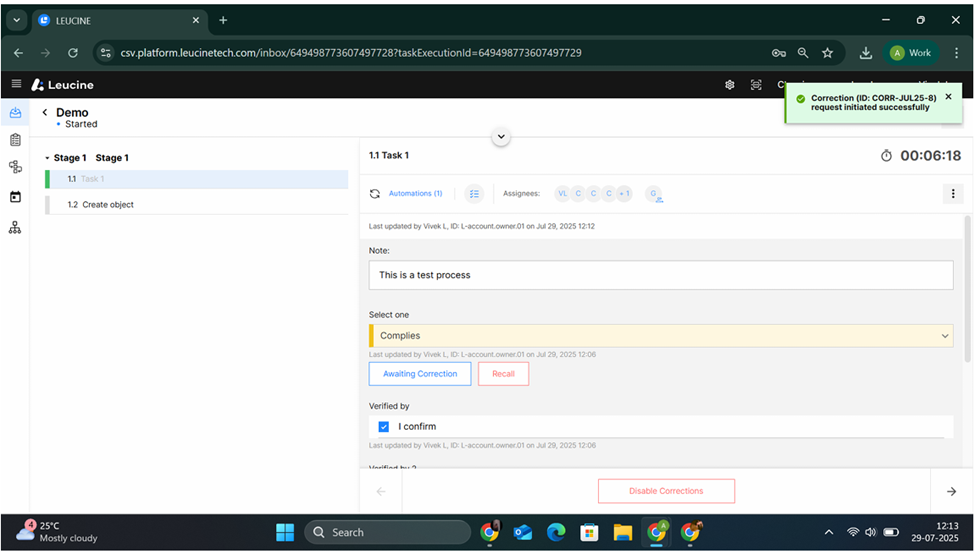Open the Complies select dropdown
This screenshot has height=554, width=975.
click(660, 336)
